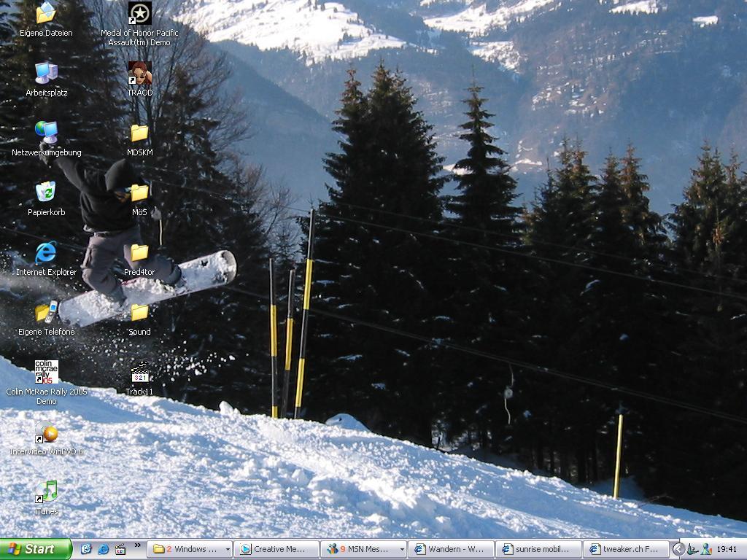Open Netzwerkumgebung on the desktop

[46, 133]
